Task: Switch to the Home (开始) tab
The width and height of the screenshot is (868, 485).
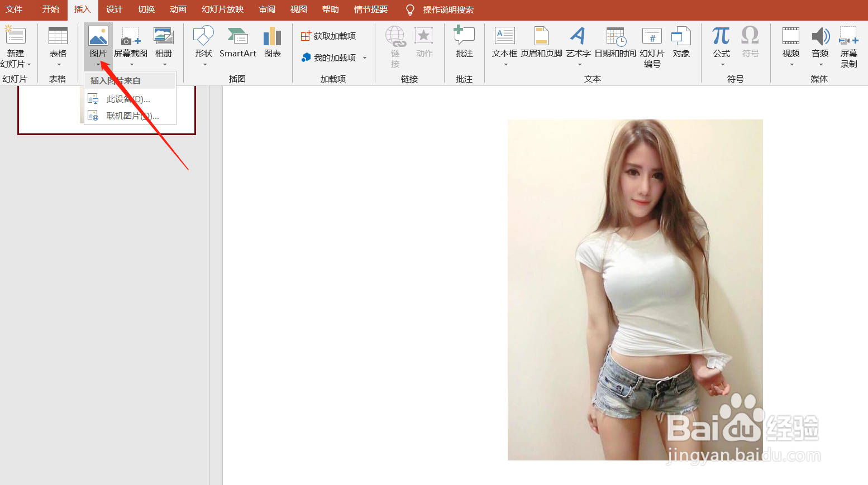Action: point(50,9)
